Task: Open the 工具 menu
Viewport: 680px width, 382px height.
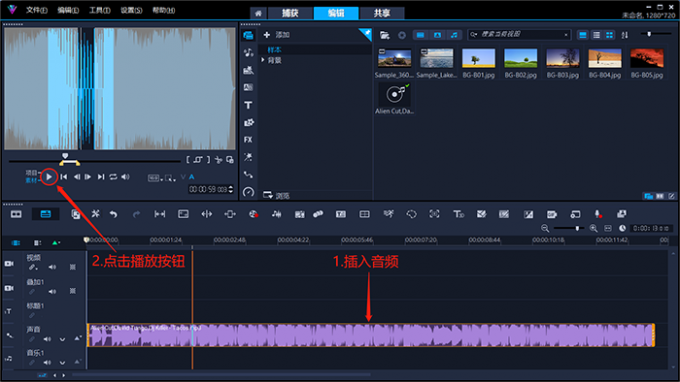Action: tap(100, 10)
